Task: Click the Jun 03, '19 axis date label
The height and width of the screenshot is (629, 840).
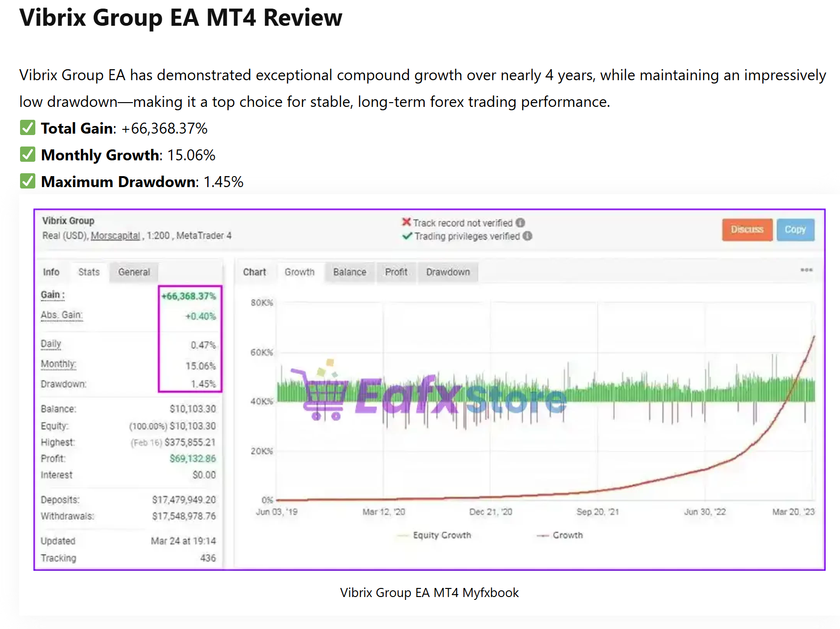Action: 276,512
